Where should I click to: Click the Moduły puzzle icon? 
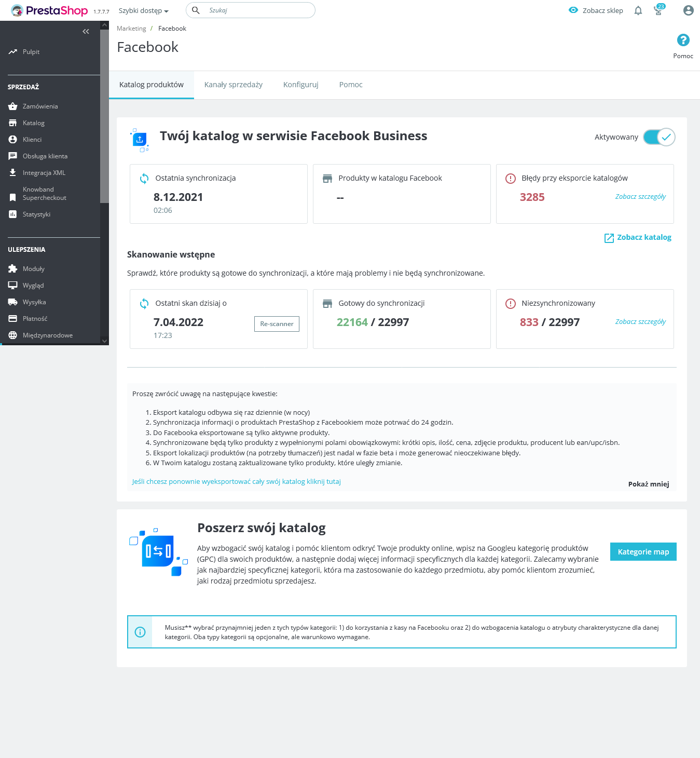point(13,269)
